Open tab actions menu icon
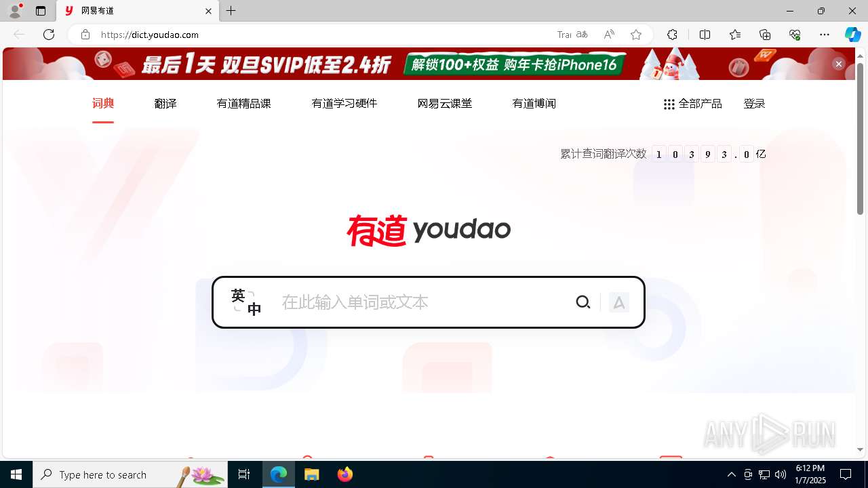The image size is (868, 488). 41,11
